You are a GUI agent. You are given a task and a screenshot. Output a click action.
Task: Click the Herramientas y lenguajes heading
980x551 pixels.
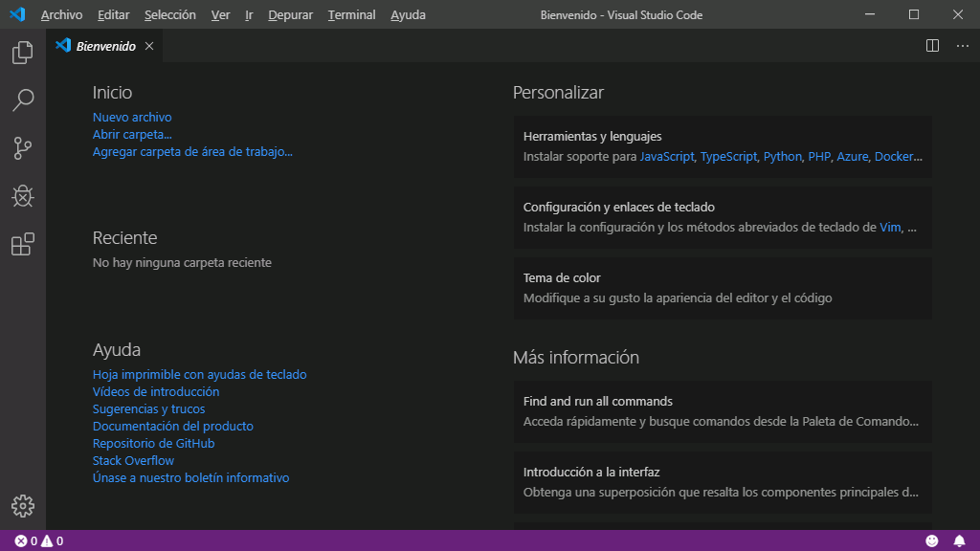click(x=591, y=136)
